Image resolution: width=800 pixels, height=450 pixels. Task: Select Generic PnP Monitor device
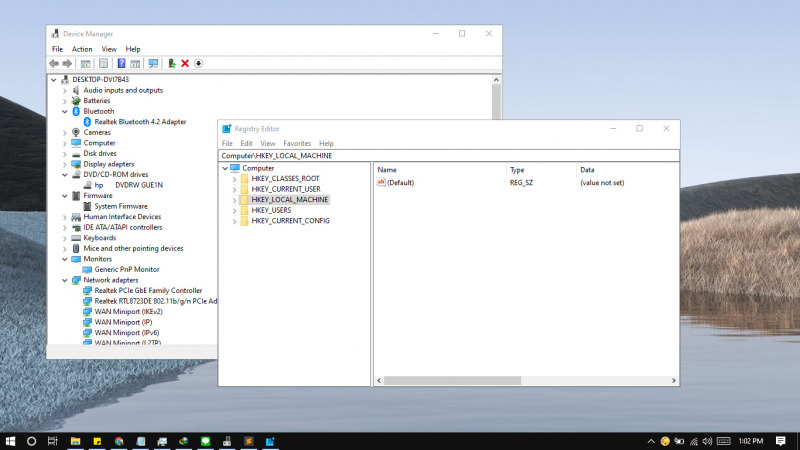pyautogui.click(x=127, y=269)
